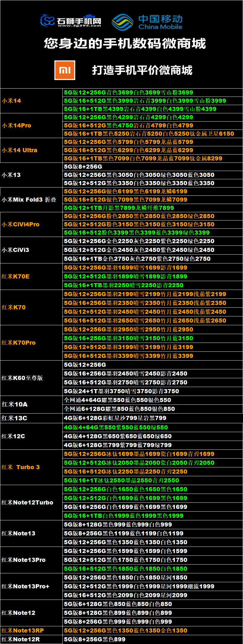
Task: Click the row 5G版12+512G冰钛2050
Action: pyautogui.click(x=153, y=463)
